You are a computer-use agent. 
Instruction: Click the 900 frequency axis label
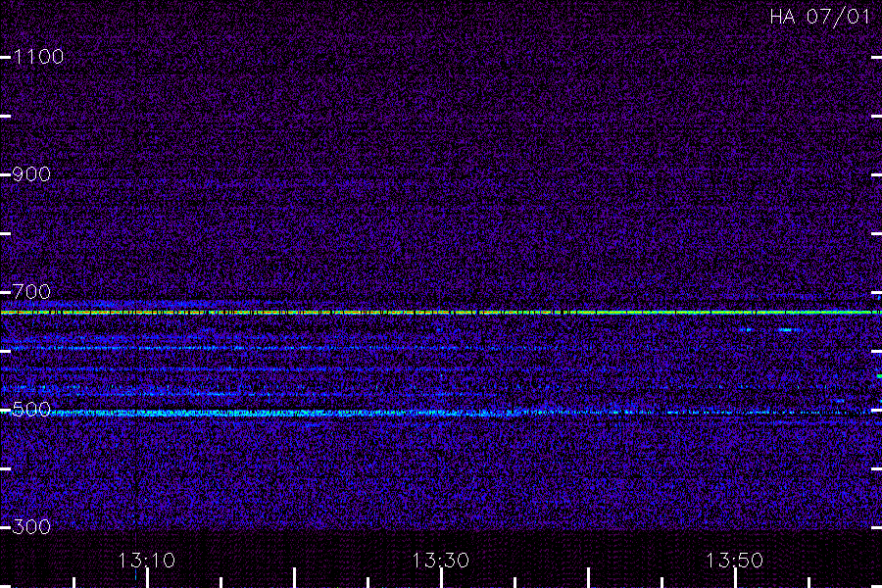point(31,173)
